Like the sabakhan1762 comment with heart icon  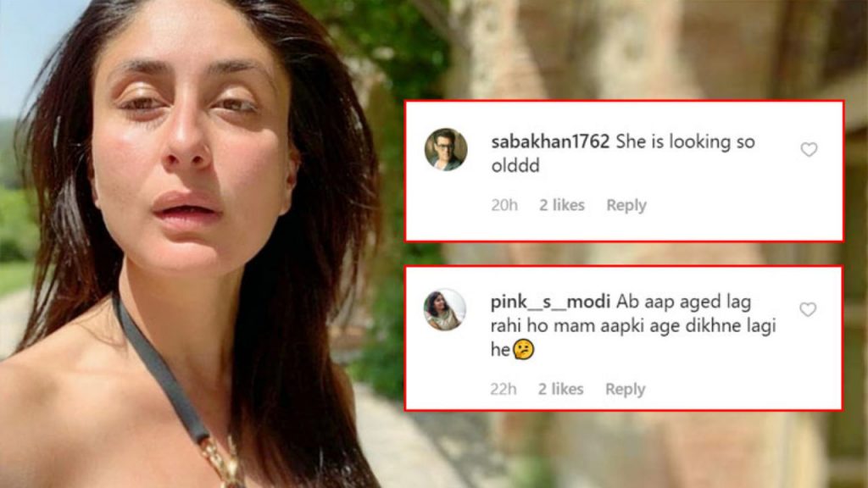click(809, 149)
